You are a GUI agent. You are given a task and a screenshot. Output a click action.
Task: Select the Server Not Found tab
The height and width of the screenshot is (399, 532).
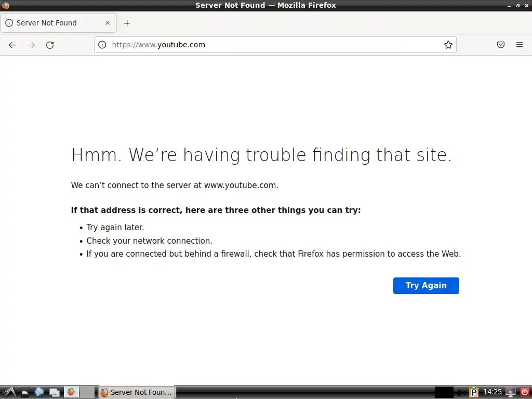[58, 23]
